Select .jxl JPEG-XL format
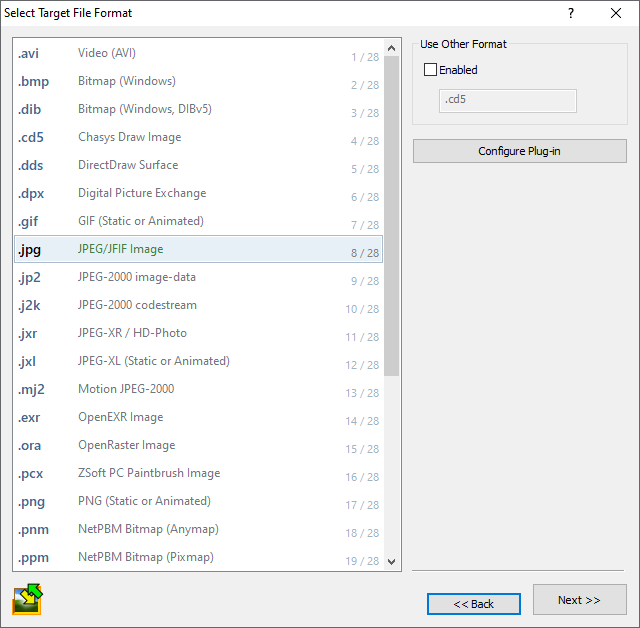Screen dimensions: 640x628 198,361
